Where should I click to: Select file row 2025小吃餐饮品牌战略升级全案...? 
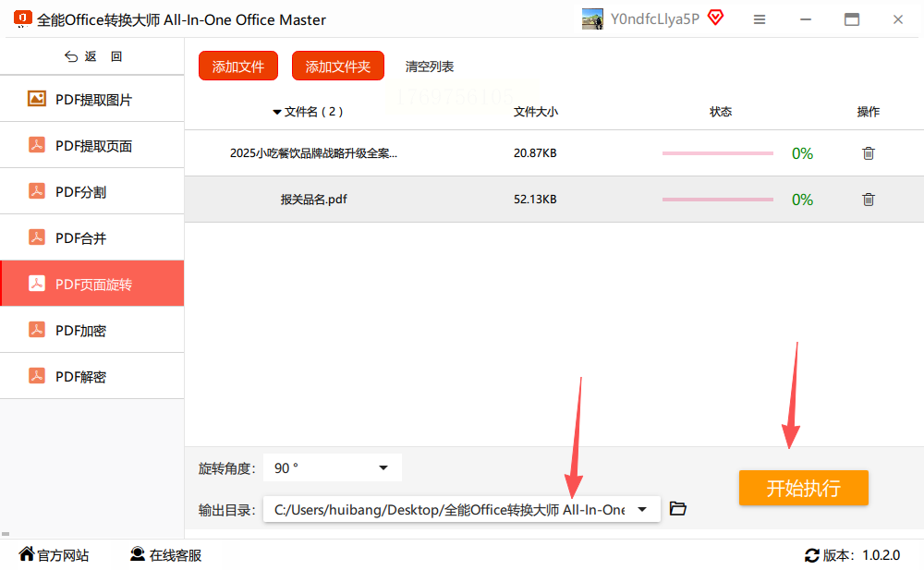pyautogui.click(x=553, y=153)
